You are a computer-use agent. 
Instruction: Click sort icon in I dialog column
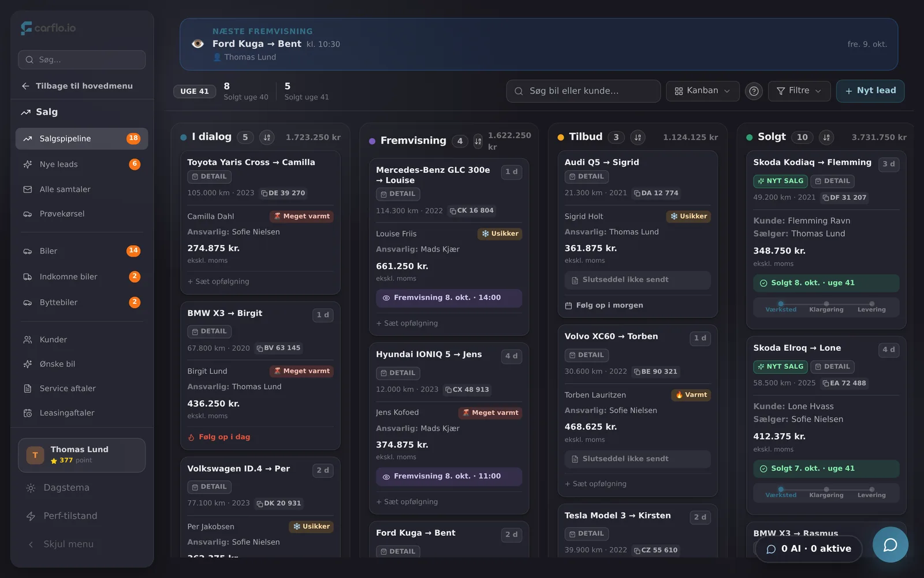(x=267, y=137)
